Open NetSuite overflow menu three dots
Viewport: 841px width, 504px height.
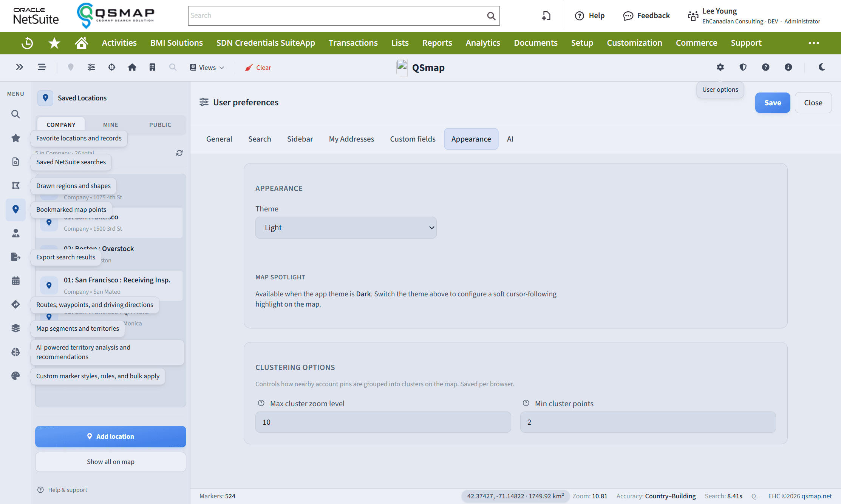(814, 43)
